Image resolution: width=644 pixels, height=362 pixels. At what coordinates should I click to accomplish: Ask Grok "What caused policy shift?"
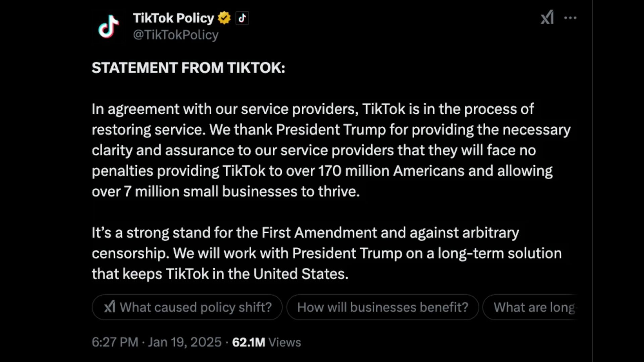click(x=187, y=307)
